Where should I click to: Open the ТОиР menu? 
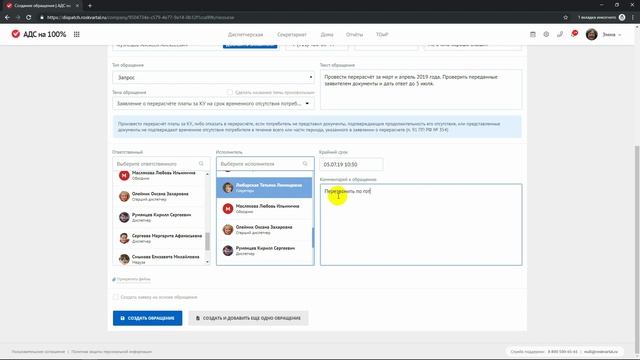(382, 35)
